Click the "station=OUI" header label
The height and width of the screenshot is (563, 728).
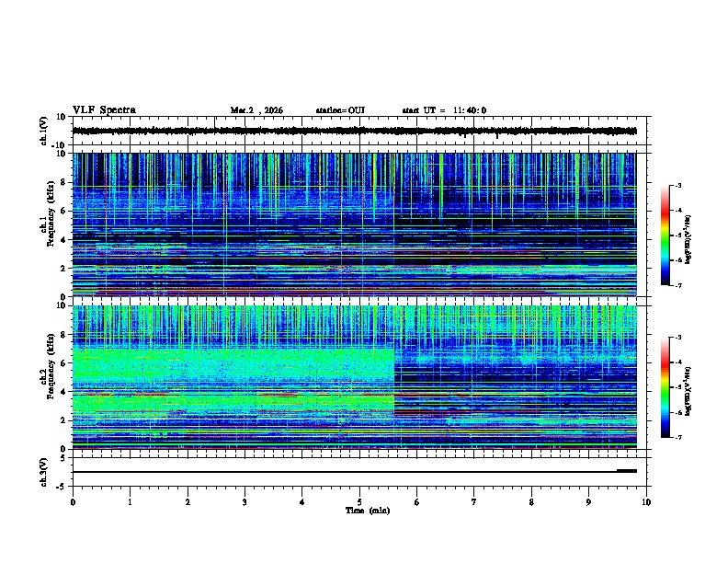[x=340, y=110]
